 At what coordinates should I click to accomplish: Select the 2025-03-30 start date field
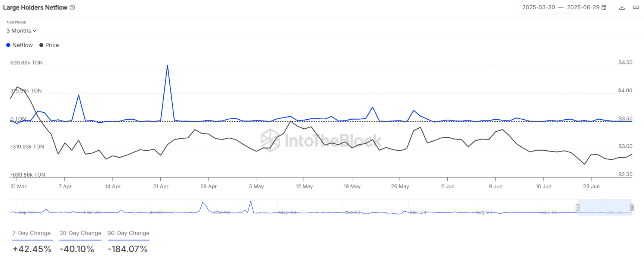click(x=538, y=7)
